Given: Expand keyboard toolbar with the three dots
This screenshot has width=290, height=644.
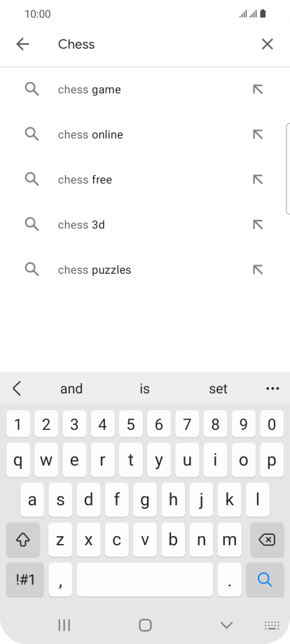Looking at the screenshot, I should [272, 388].
